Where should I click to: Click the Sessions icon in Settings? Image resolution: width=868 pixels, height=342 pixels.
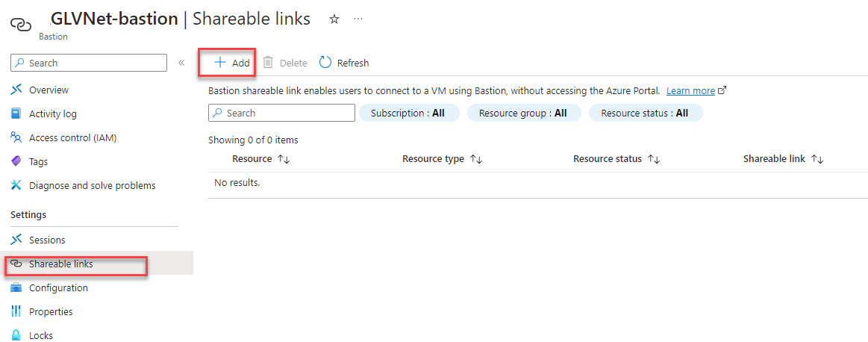pos(16,240)
